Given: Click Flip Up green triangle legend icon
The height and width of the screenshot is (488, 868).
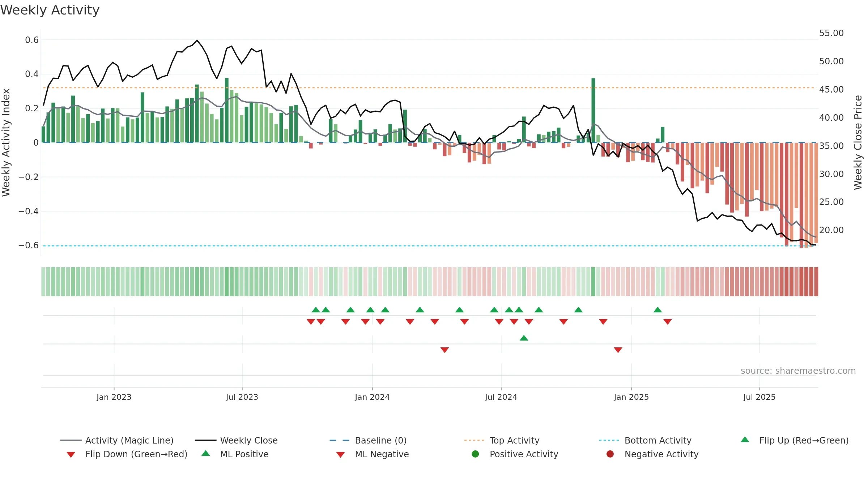Looking at the screenshot, I should click(745, 440).
